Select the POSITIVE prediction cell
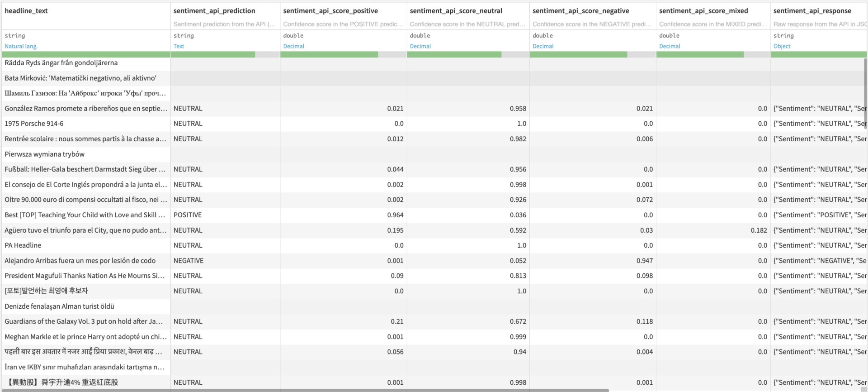Screen dimensions: 868x392 (188, 215)
